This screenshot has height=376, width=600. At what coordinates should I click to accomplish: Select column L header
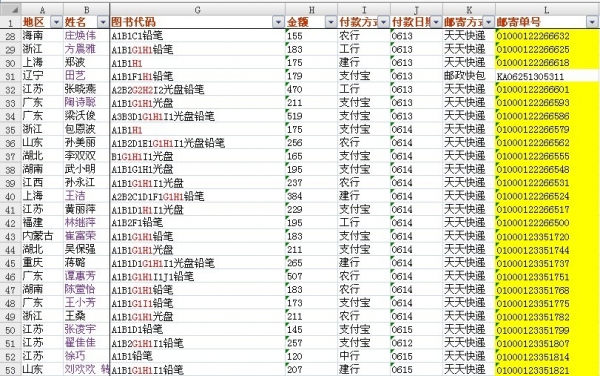coord(546,10)
